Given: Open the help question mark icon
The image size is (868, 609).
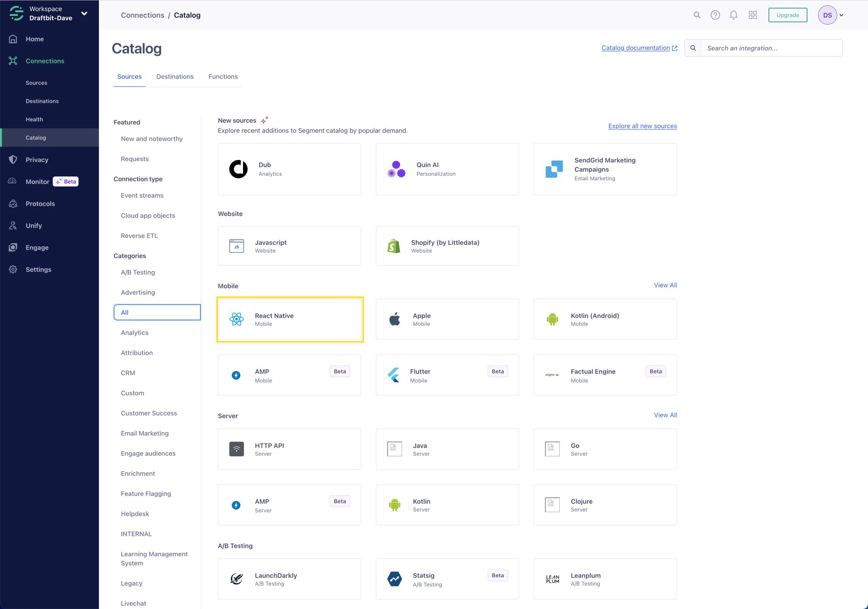Looking at the screenshot, I should click(715, 15).
